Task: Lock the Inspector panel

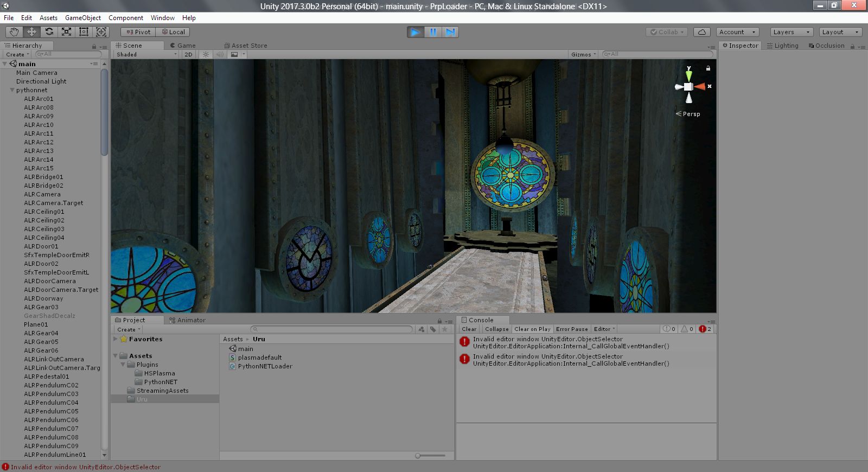Action: [852, 46]
